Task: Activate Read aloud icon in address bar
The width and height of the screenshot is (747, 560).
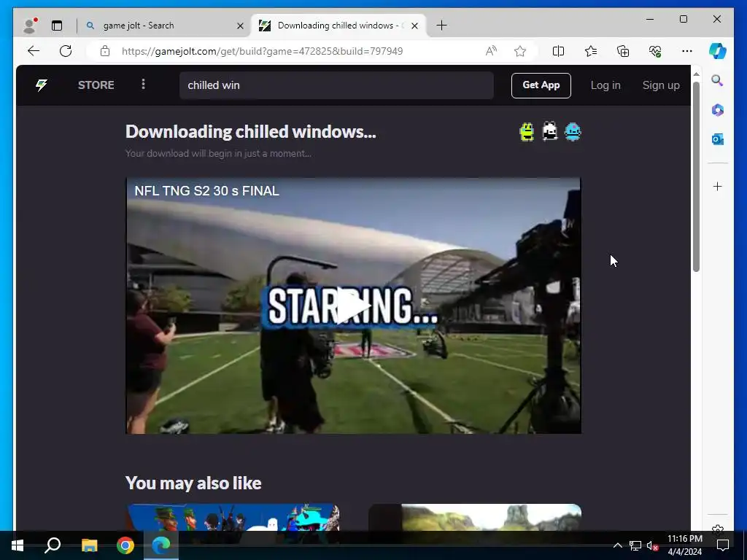Action: click(491, 51)
